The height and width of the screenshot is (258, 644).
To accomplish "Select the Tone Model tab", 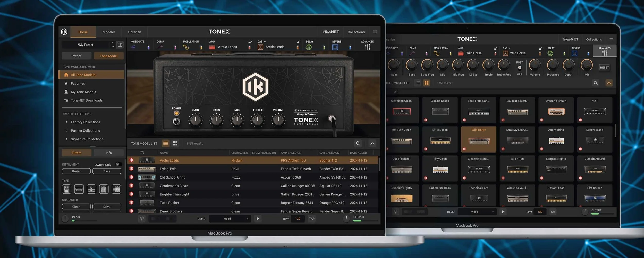I will [109, 56].
